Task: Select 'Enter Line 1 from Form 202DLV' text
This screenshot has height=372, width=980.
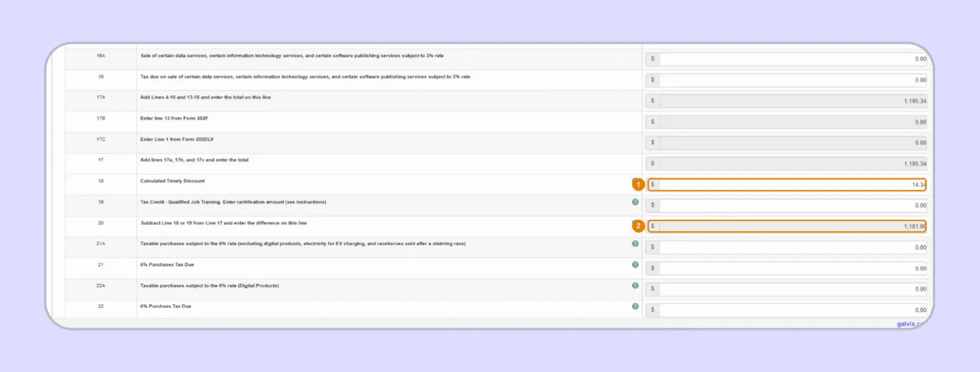Action: tap(177, 139)
